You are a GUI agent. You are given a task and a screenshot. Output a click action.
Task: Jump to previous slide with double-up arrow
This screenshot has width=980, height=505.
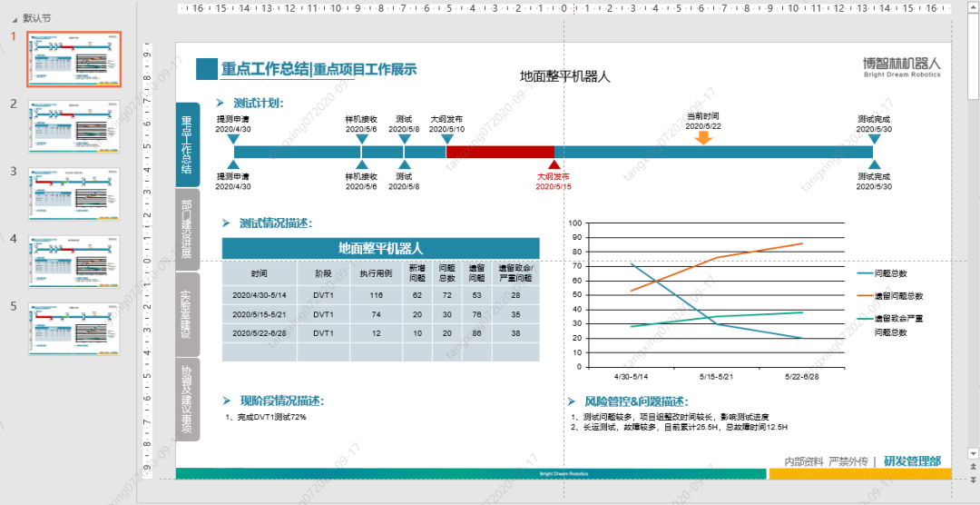tap(973, 467)
